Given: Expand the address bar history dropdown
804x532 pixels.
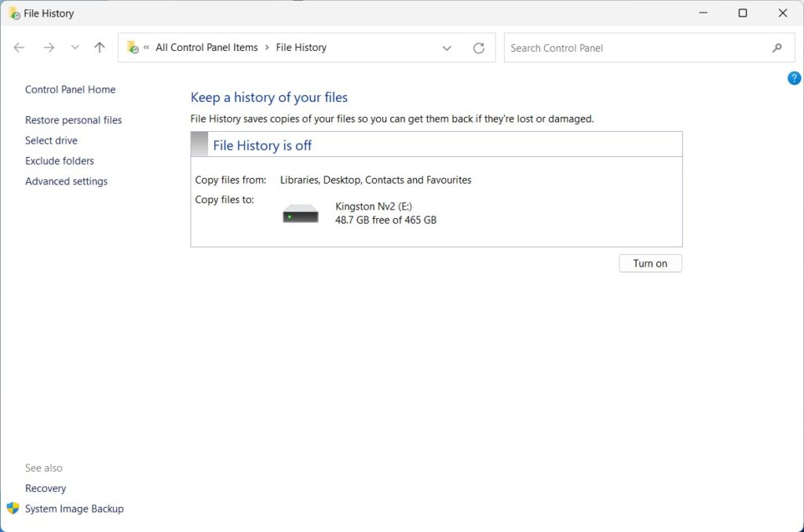Looking at the screenshot, I should click(447, 48).
